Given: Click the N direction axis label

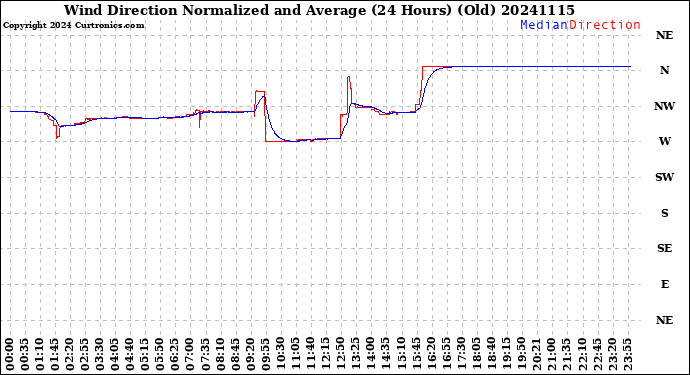Looking at the screenshot, I should (x=664, y=70).
